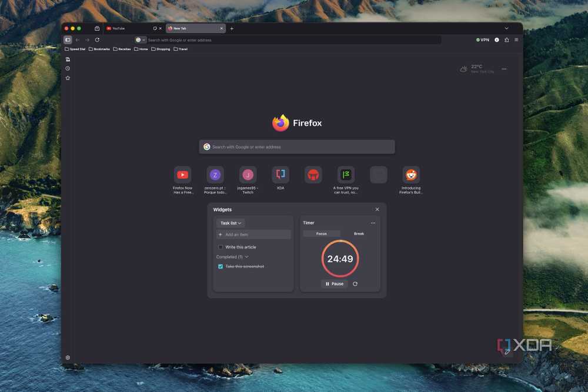Image resolution: width=588 pixels, height=392 pixels.
Task: Open the Shopping bookmarks folder
Action: point(161,49)
